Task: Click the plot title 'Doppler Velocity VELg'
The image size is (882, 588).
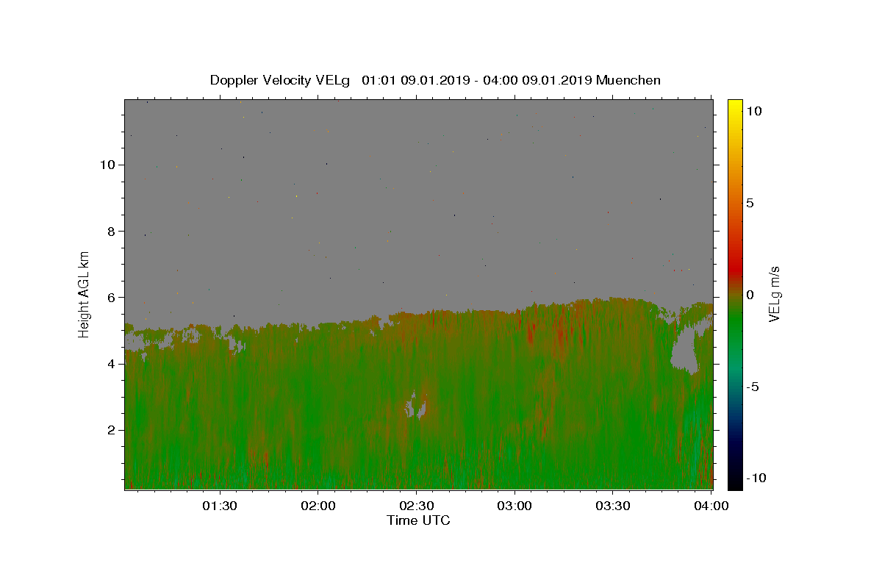Action: click(x=279, y=80)
